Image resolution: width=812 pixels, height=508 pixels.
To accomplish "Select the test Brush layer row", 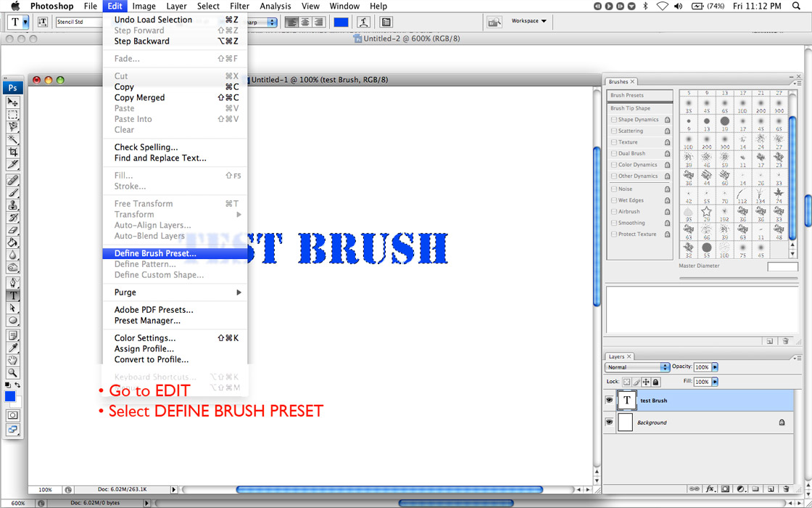I will pos(699,400).
